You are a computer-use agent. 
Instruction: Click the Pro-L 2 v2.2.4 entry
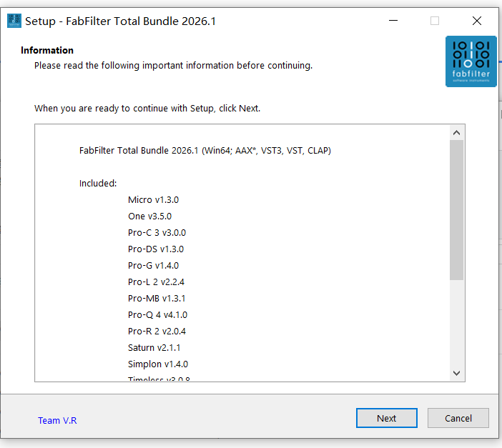tap(156, 282)
